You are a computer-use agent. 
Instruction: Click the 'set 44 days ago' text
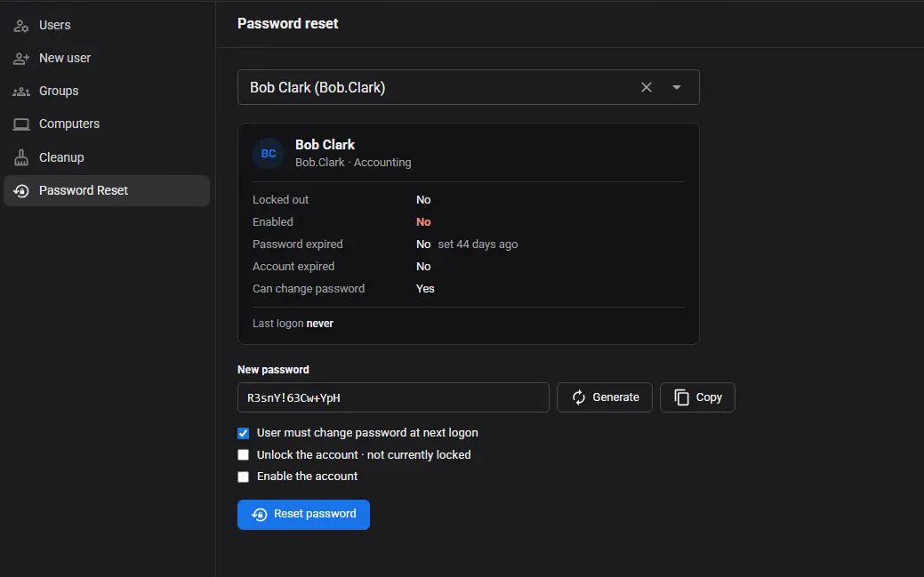click(478, 244)
